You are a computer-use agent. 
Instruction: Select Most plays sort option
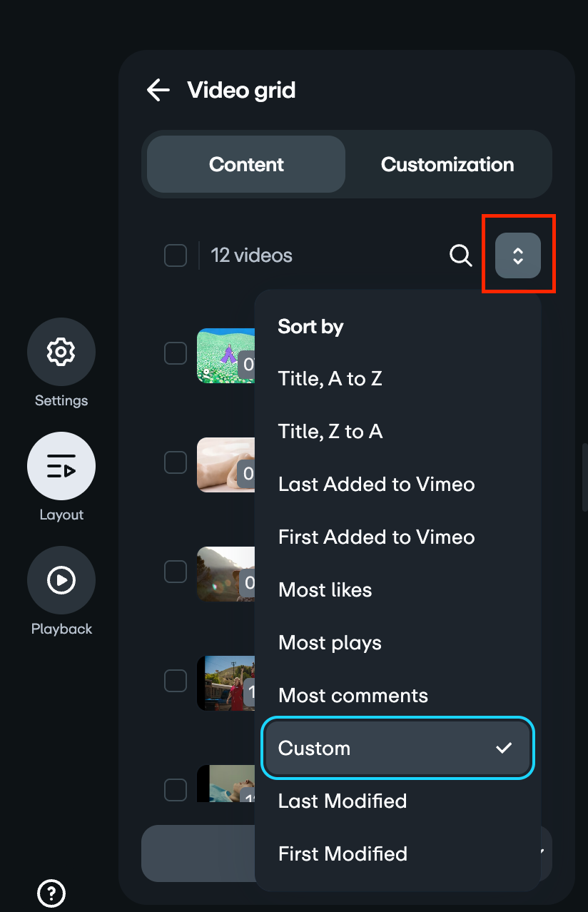(330, 642)
